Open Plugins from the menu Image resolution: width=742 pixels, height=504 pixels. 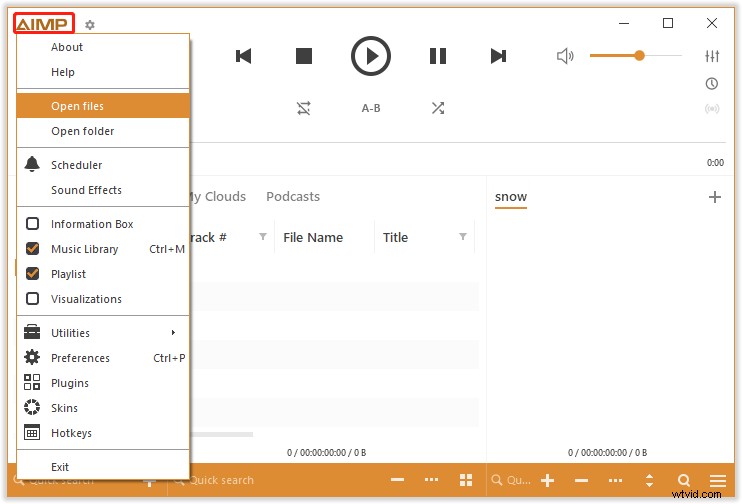pyautogui.click(x=103, y=383)
